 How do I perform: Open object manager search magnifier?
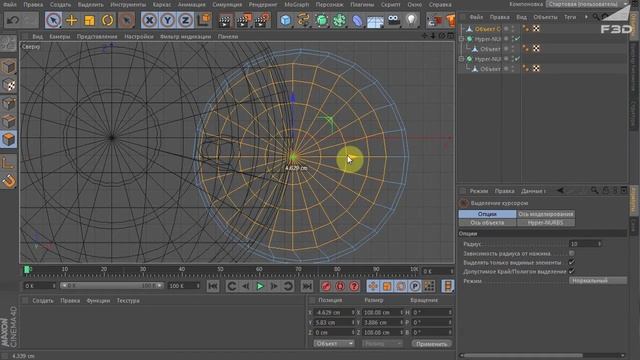(x=596, y=17)
